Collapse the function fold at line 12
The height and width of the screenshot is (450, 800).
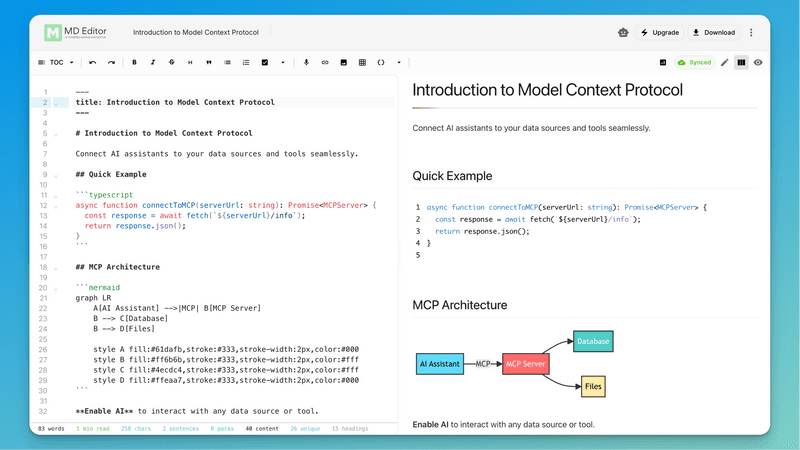(x=56, y=206)
